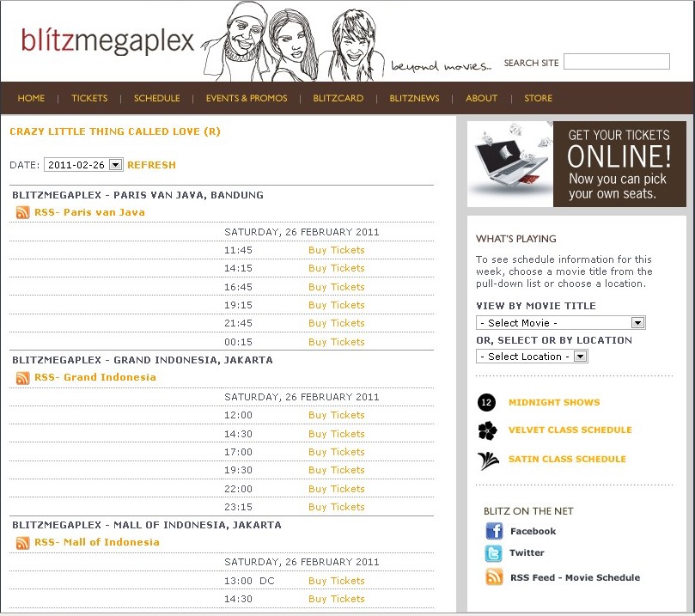Buy Tickets for 00:15 showtime
695x616 pixels.
coord(337,342)
